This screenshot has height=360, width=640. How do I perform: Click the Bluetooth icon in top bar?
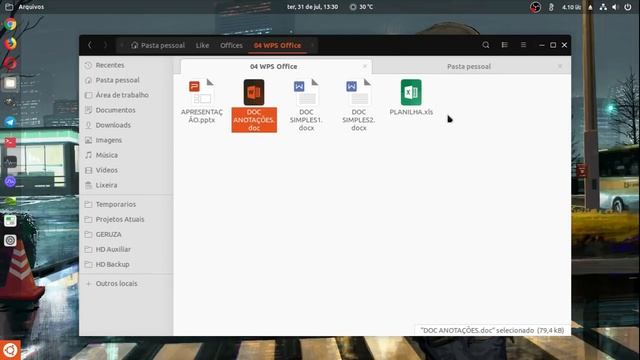[551, 7]
